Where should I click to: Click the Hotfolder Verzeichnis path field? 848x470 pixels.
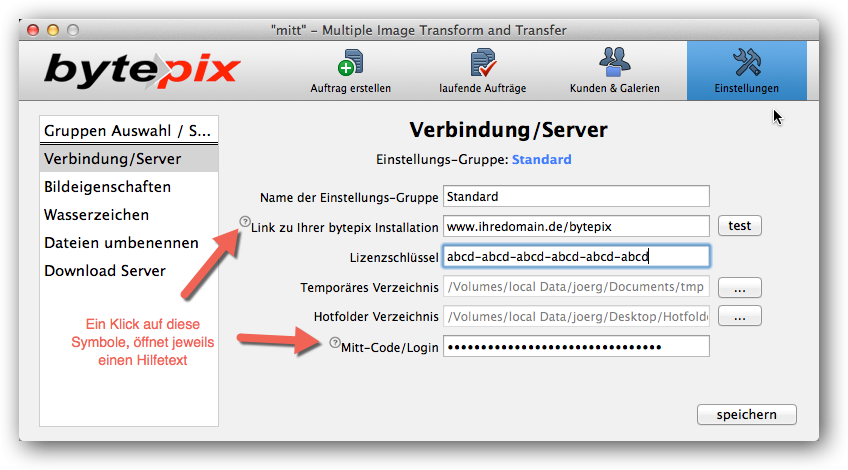576,316
